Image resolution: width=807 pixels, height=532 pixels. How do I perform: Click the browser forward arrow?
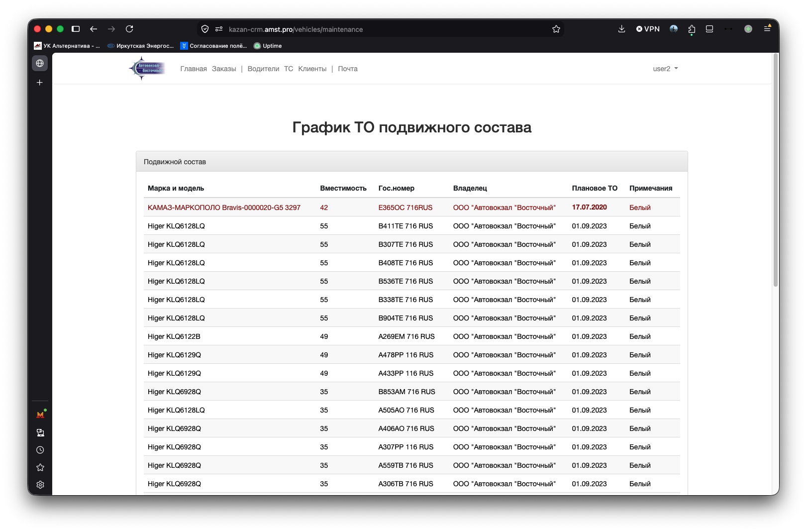[x=111, y=29]
